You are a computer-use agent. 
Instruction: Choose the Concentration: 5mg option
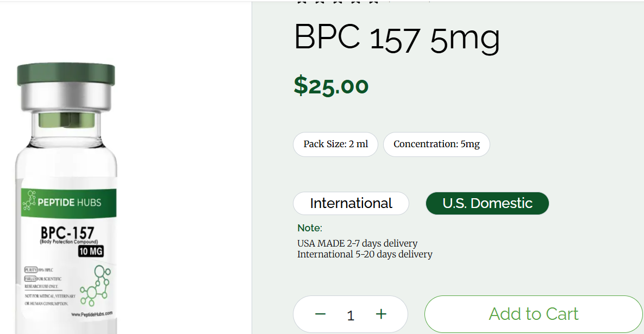(x=436, y=144)
